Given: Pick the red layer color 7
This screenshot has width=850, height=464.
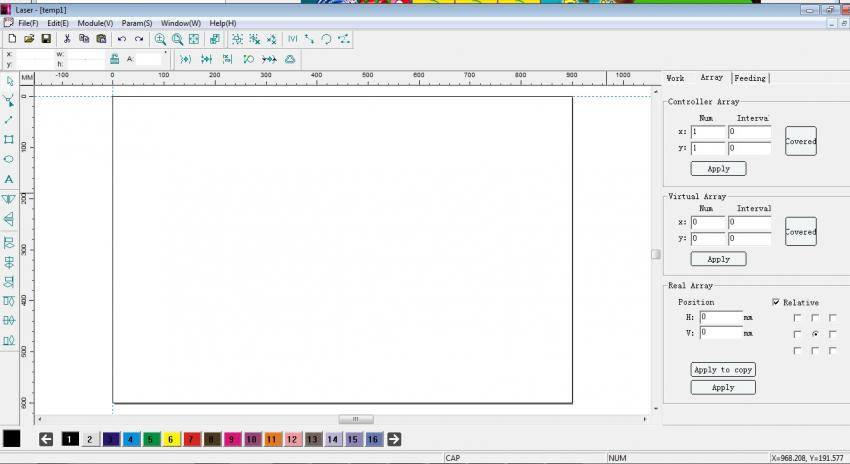Looking at the screenshot, I should (x=192, y=439).
